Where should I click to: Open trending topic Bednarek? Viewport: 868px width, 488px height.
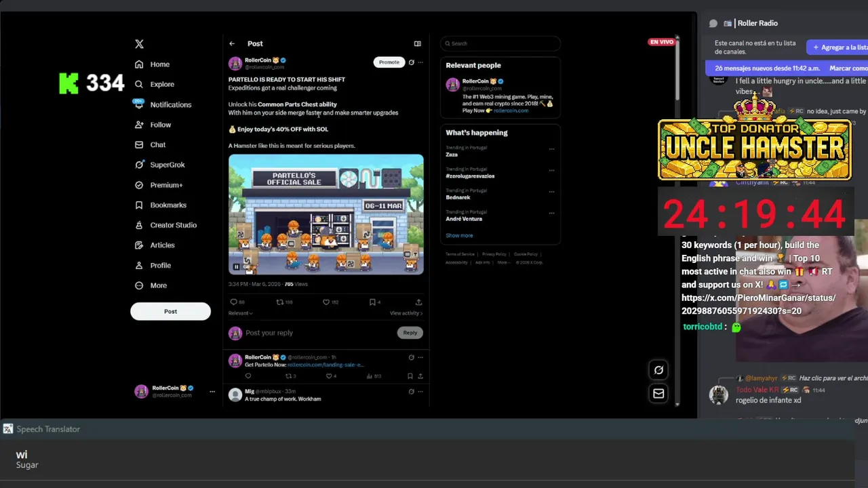click(x=458, y=197)
